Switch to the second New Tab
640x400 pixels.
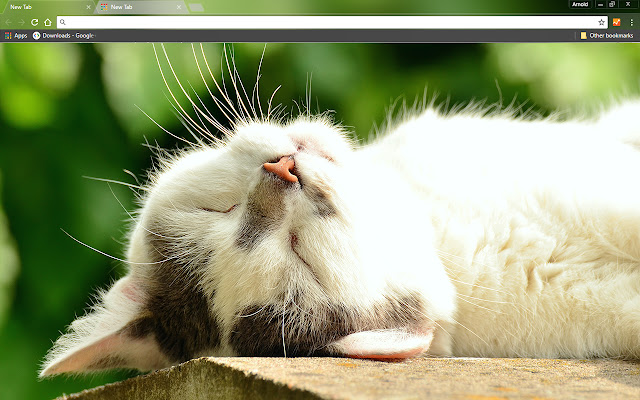[142, 7]
